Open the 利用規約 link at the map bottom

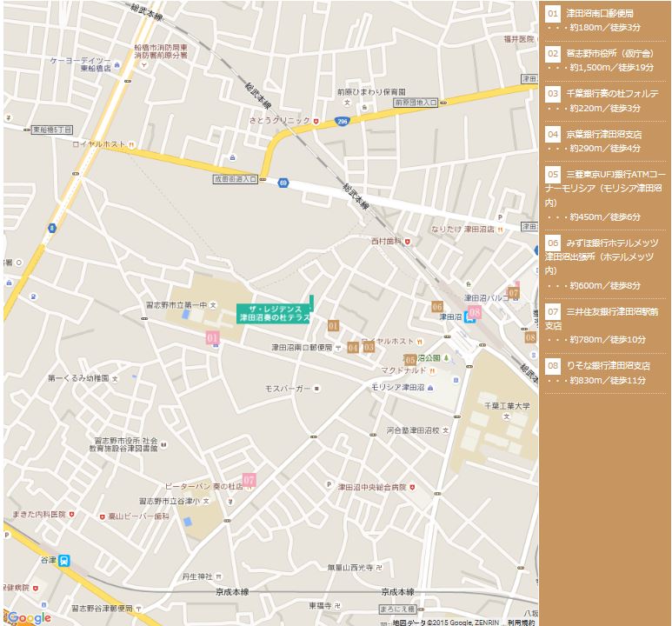[522, 622]
